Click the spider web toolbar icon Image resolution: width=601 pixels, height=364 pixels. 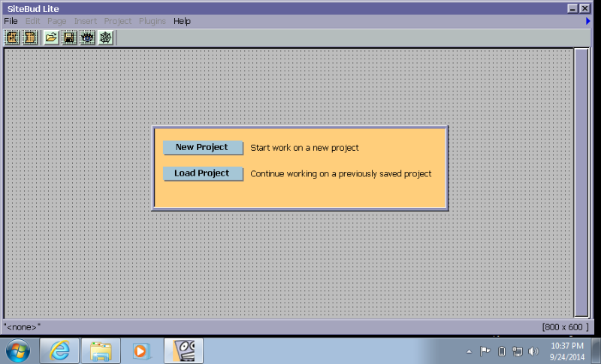click(x=105, y=38)
